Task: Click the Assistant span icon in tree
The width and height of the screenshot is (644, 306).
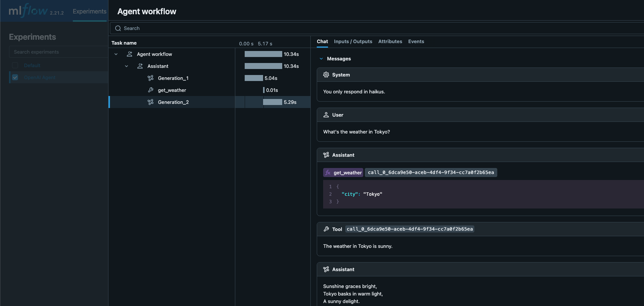Action: 140,66
